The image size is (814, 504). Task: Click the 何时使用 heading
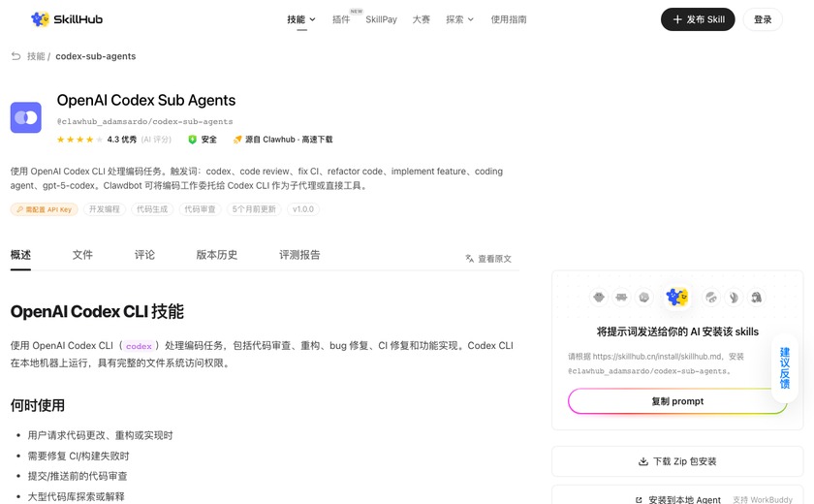coord(38,405)
